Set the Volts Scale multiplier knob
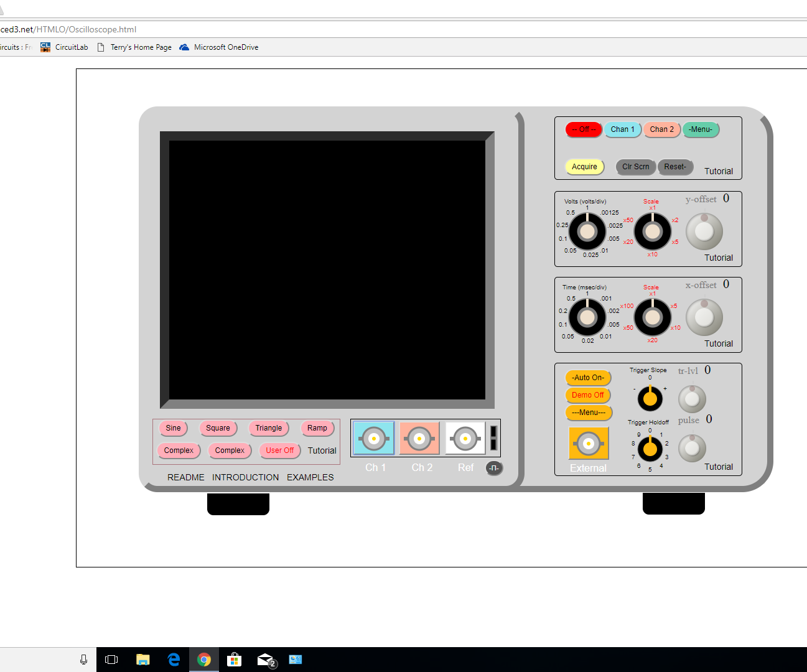The height and width of the screenshot is (672, 807). tap(652, 231)
